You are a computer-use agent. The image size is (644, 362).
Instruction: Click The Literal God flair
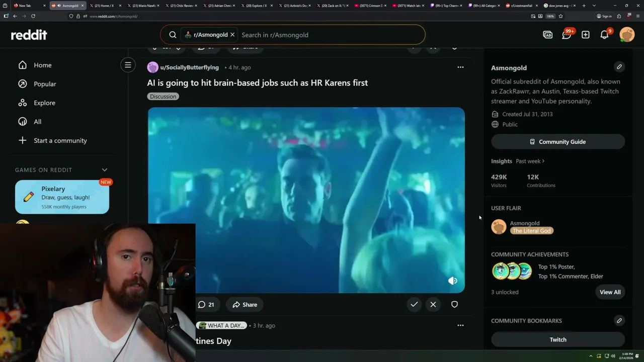point(531,231)
